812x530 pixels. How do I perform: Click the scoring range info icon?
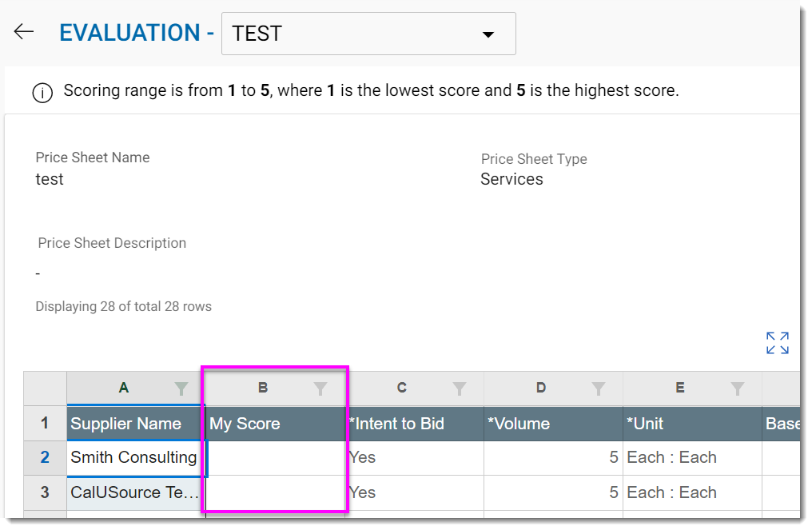[x=42, y=92]
